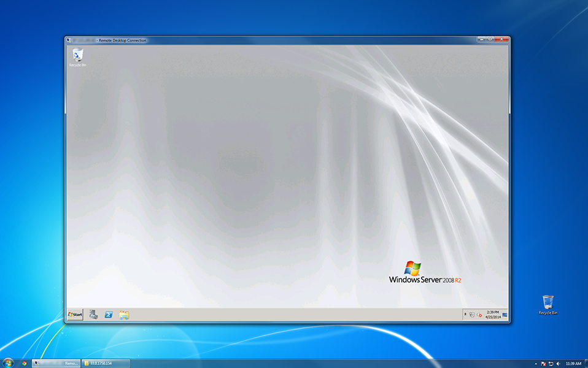The width and height of the screenshot is (588, 368).
Task: Show hidden icons in local system tray
Action: (x=535, y=364)
